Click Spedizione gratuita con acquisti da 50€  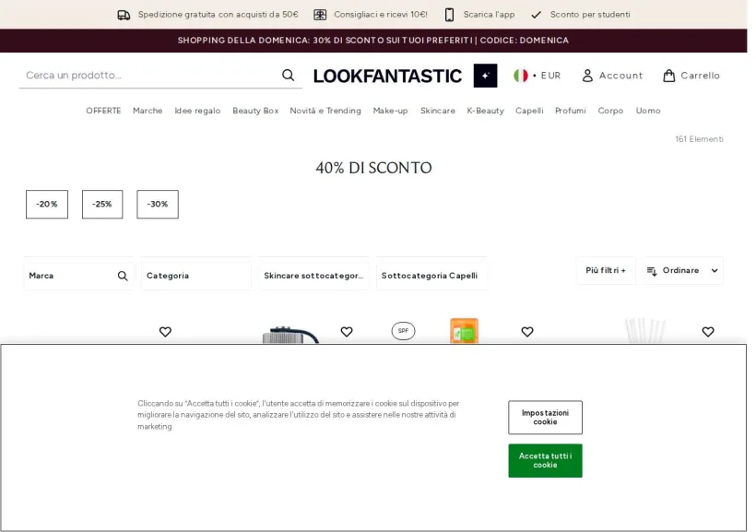(x=218, y=15)
